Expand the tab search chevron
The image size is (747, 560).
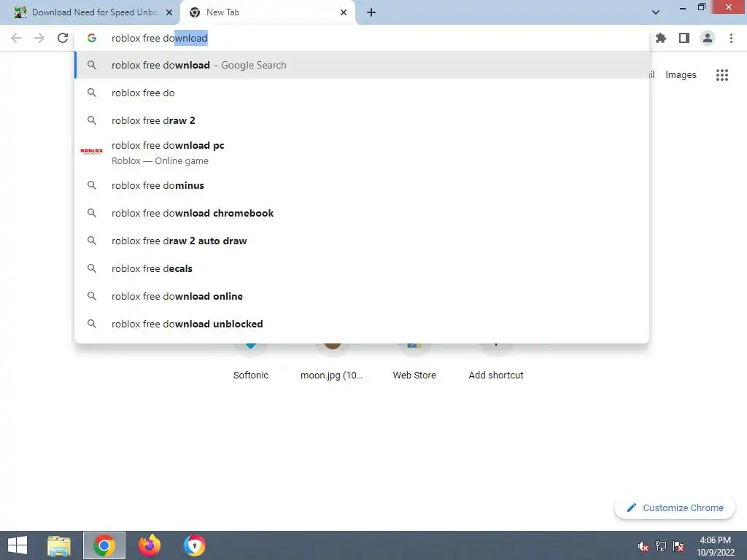(656, 12)
